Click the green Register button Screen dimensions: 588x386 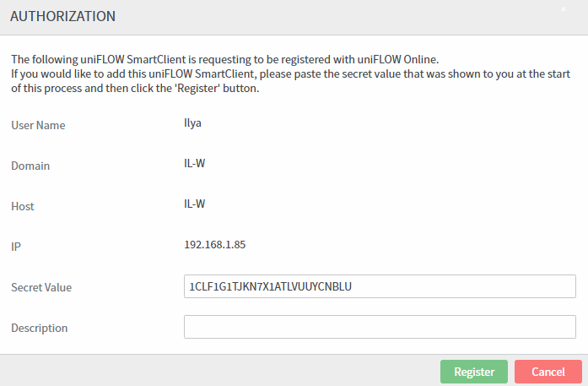tap(473, 372)
